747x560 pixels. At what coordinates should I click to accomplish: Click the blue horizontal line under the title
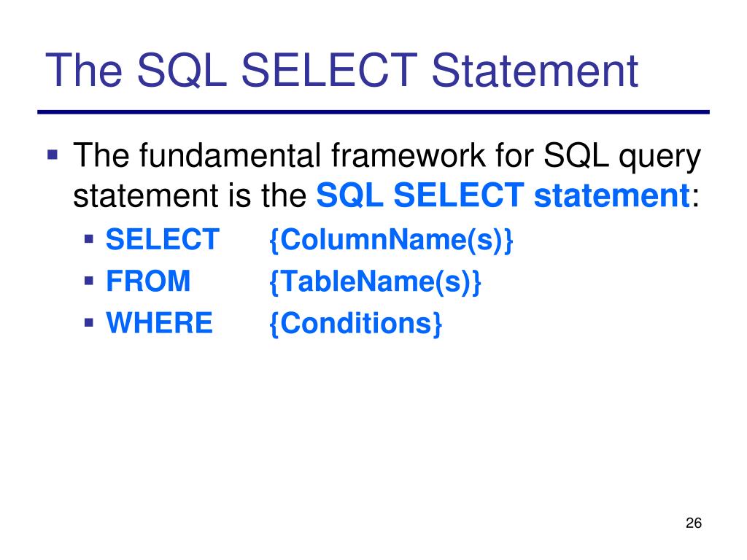click(373, 113)
